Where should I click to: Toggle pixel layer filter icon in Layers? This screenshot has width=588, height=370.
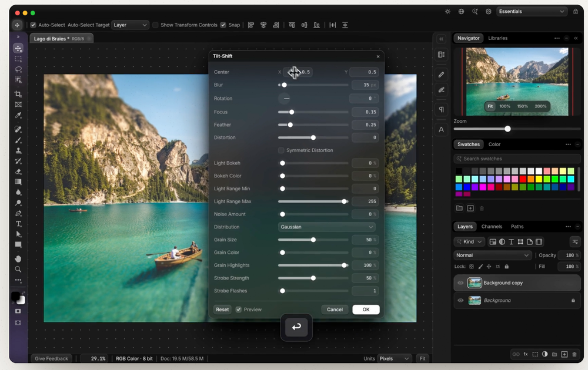tap(493, 242)
